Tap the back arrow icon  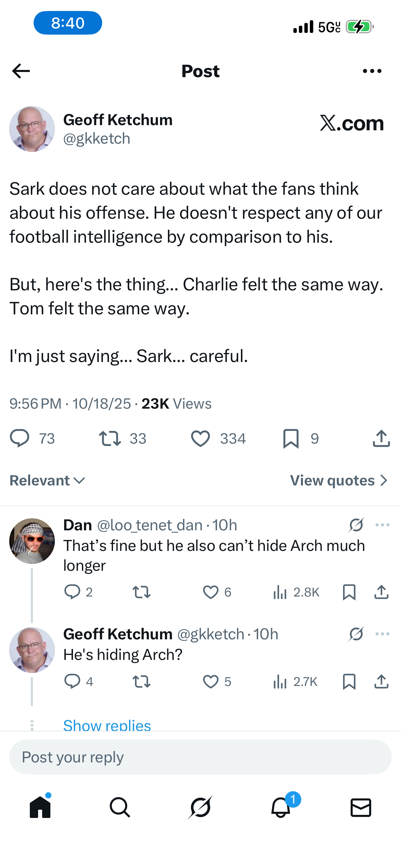[x=21, y=71]
